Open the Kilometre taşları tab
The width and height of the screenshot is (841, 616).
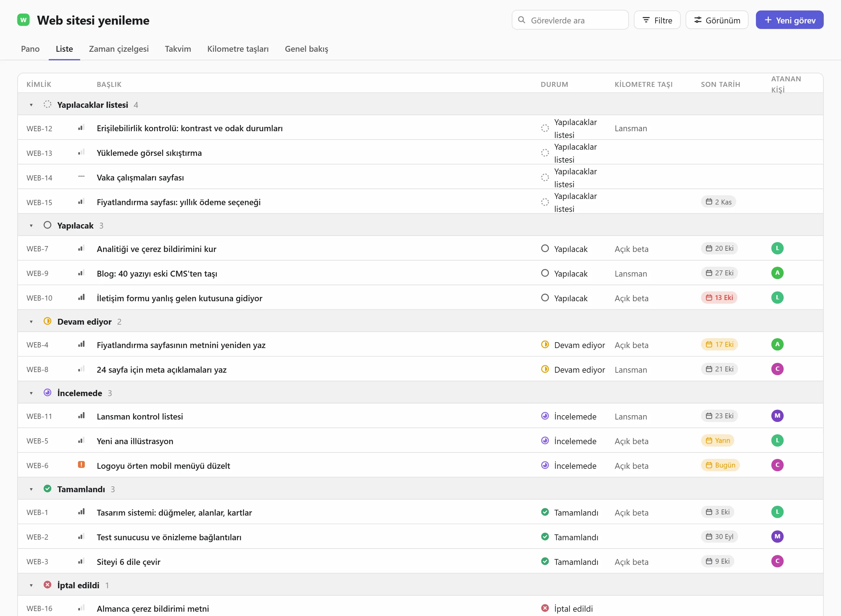(238, 49)
